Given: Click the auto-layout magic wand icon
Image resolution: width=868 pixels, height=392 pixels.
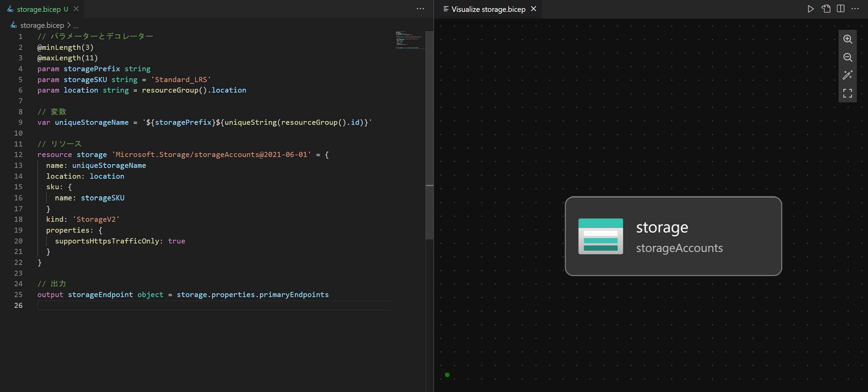Looking at the screenshot, I should pyautogui.click(x=847, y=75).
